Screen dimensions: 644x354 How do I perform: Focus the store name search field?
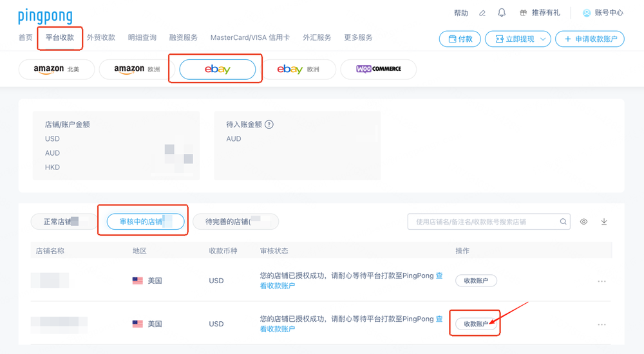tap(483, 222)
